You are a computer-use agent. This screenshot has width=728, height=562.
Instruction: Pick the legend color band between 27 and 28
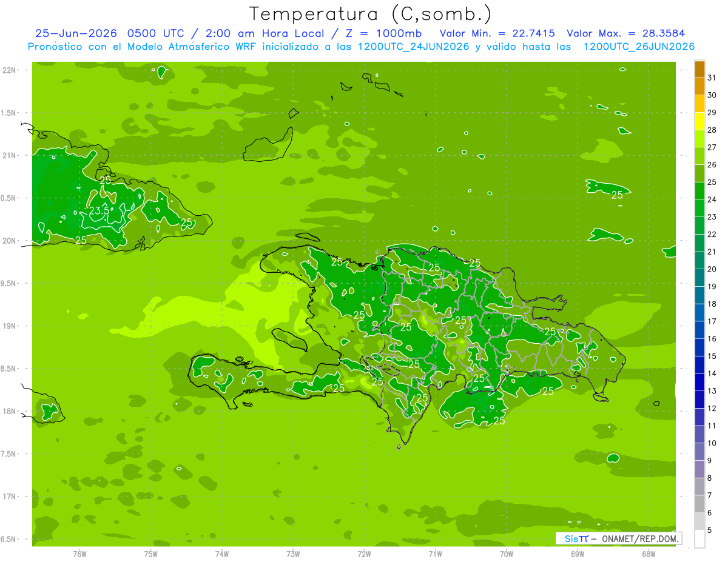699,138
